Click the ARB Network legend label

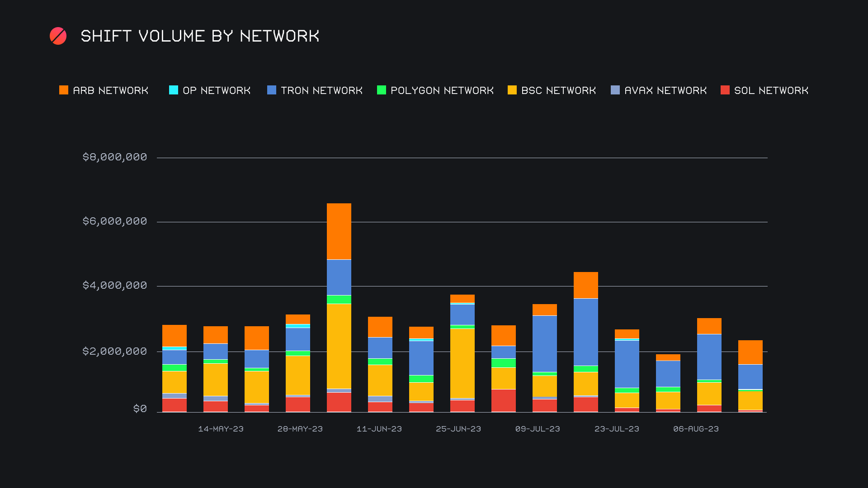coord(111,90)
